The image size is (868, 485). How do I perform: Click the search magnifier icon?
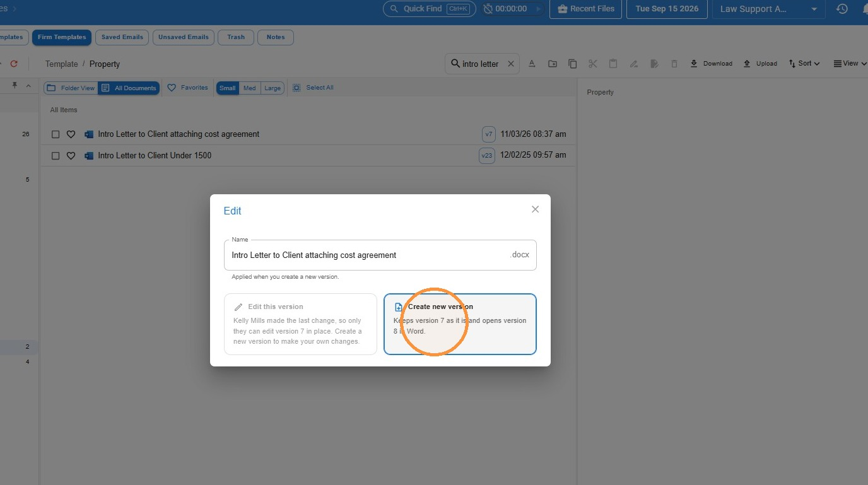coord(455,63)
